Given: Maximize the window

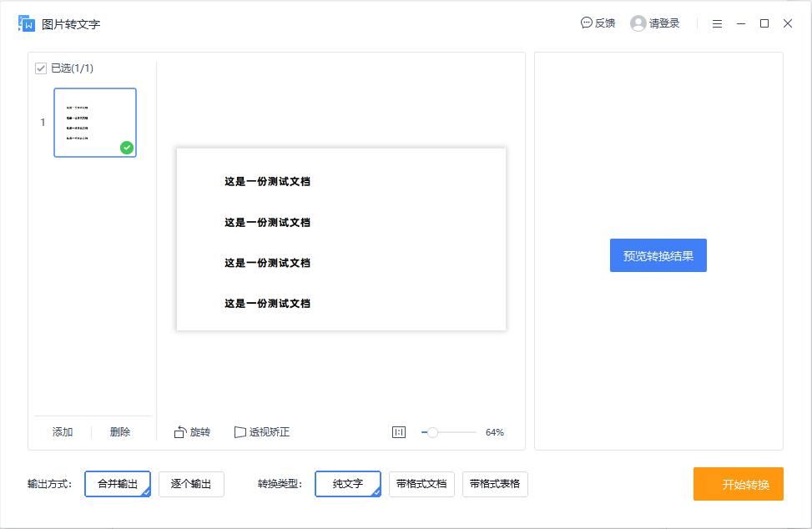Looking at the screenshot, I should pyautogui.click(x=764, y=23).
